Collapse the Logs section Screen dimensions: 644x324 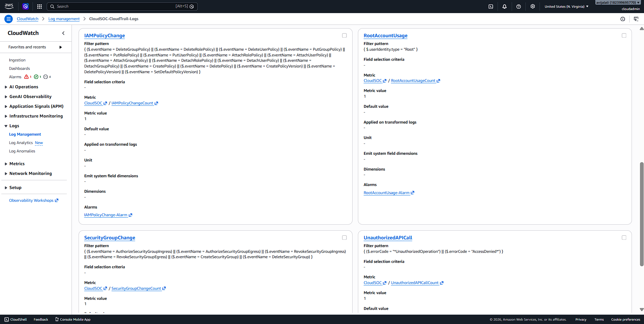point(6,126)
